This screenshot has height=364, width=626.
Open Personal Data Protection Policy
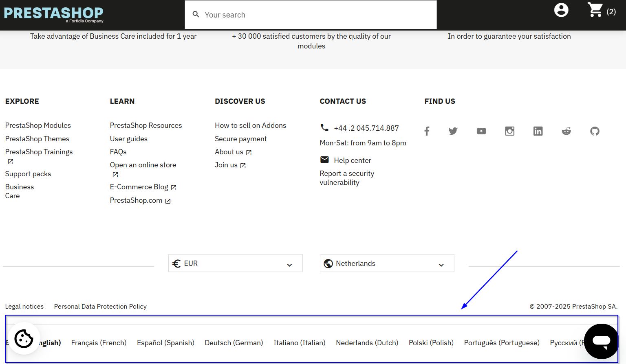(x=100, y=307)
